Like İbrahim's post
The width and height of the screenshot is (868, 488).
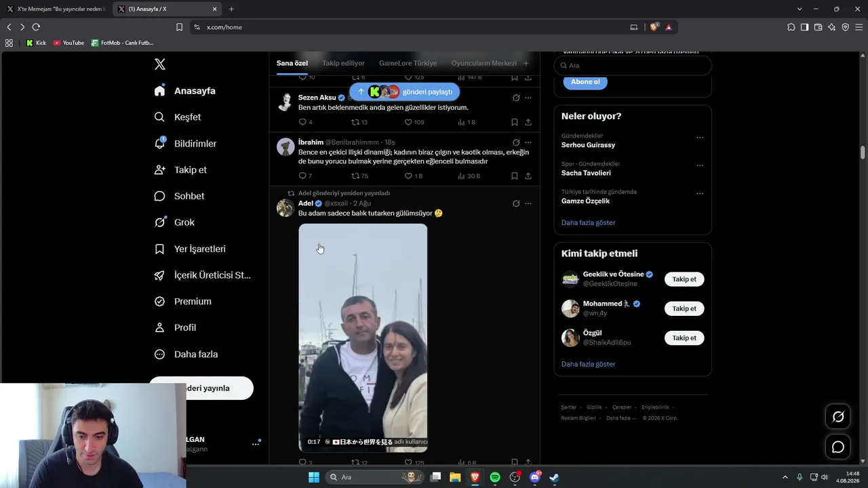coord(413,176)
